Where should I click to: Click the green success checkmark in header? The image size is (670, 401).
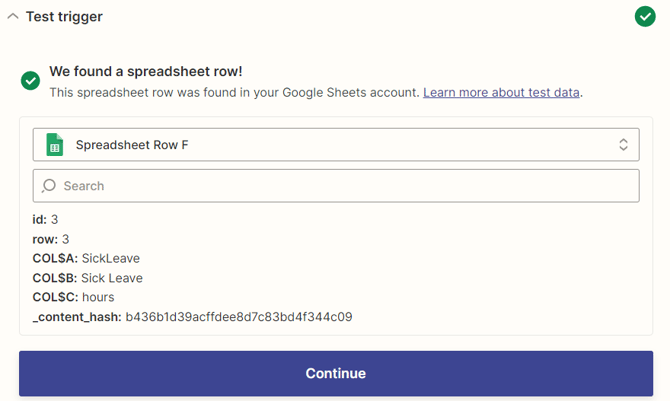coord(645,16)
